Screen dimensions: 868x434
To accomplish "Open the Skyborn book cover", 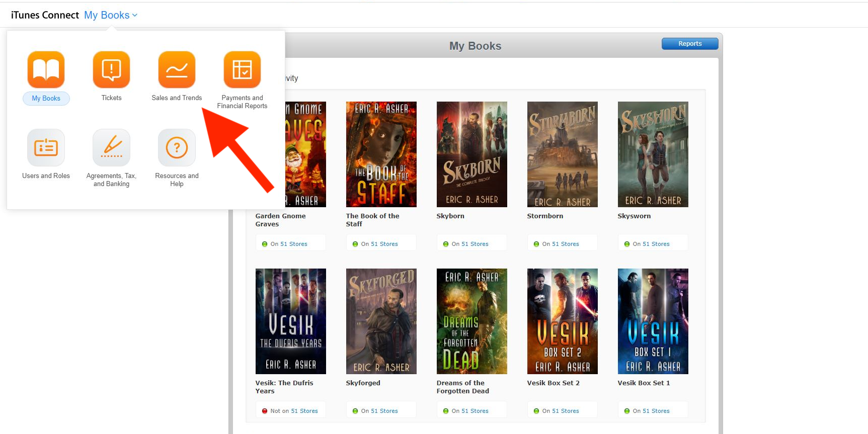I will tap(471, 154).
